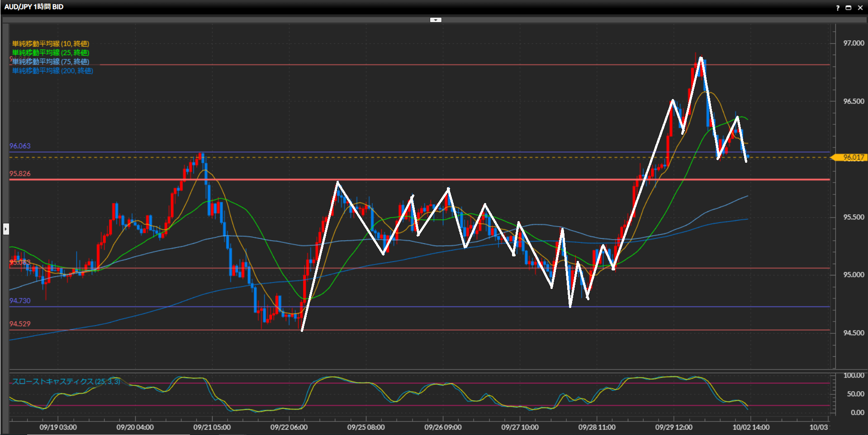The width and height of the screenshot is (868, 435).
Task: Click the help question mark icon
Action: click(838, 8)
